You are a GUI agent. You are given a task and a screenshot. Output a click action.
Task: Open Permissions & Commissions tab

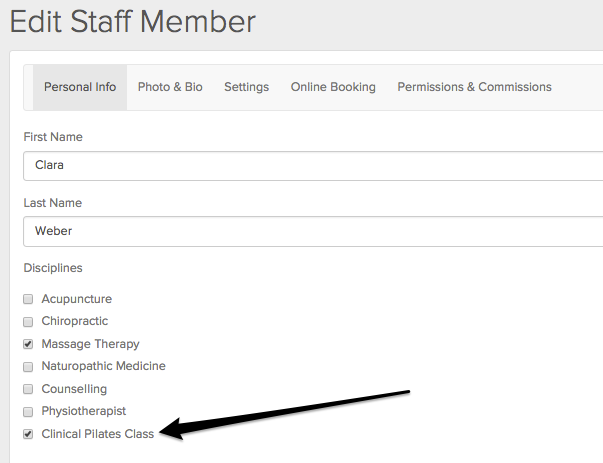tap(474, 87)
